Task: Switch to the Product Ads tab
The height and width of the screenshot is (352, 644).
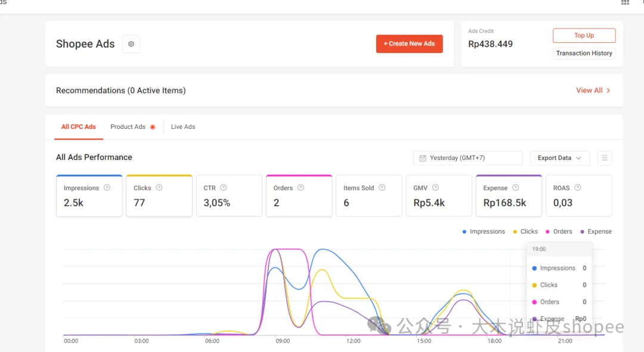Action: click(128, 127)
